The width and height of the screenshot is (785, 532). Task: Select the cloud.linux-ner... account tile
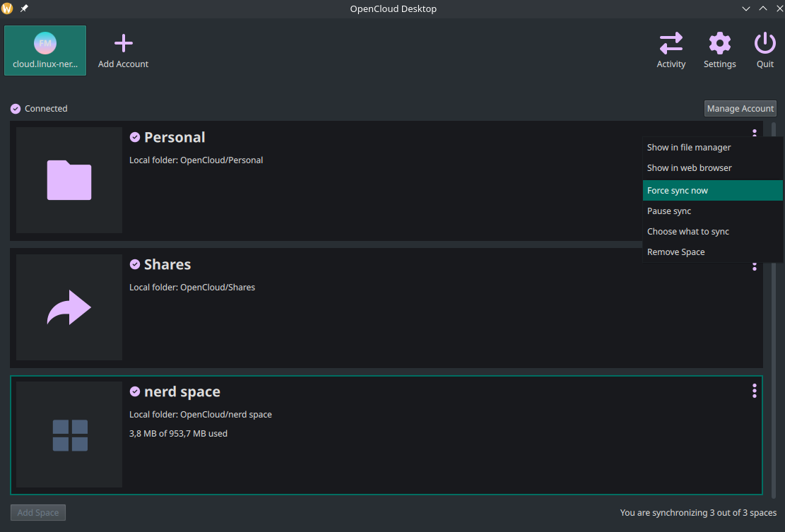[45, 51]
